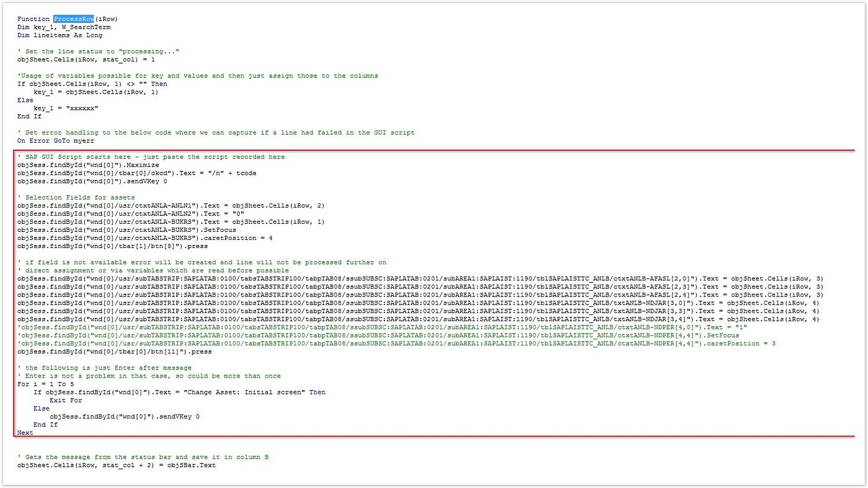The image size is (868, 488).
Task: Click the line 'Dim lineitems As Long'
Action: [60, 35]
